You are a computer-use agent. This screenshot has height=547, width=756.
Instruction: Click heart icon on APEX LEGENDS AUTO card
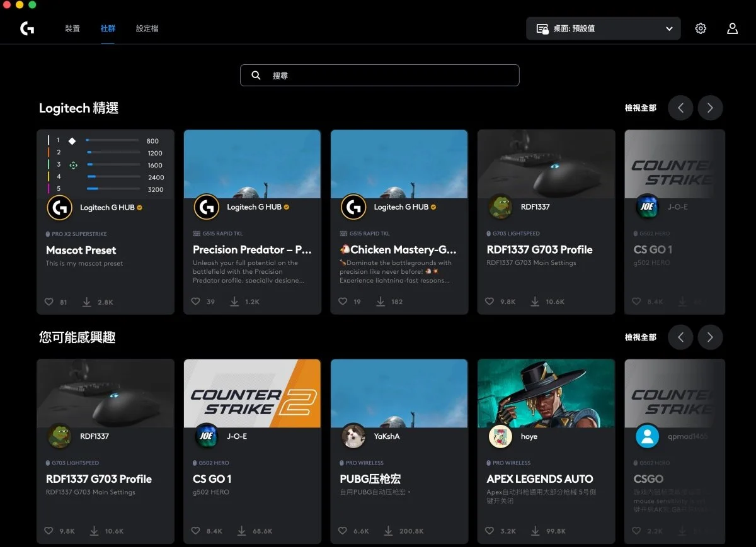[x=490, y=531]
